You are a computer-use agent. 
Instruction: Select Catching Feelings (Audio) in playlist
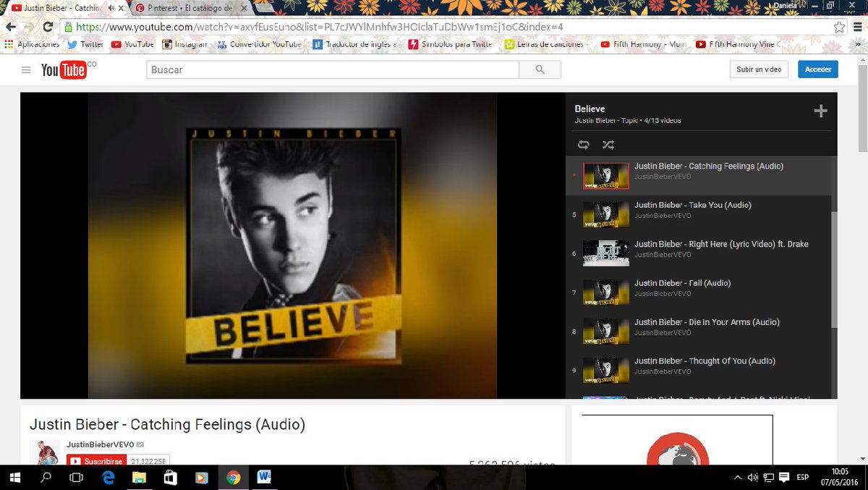[700, 175]
